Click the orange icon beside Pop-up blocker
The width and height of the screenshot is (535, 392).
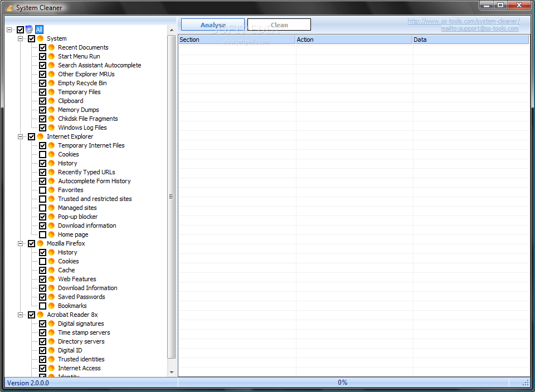pos(51,217)
